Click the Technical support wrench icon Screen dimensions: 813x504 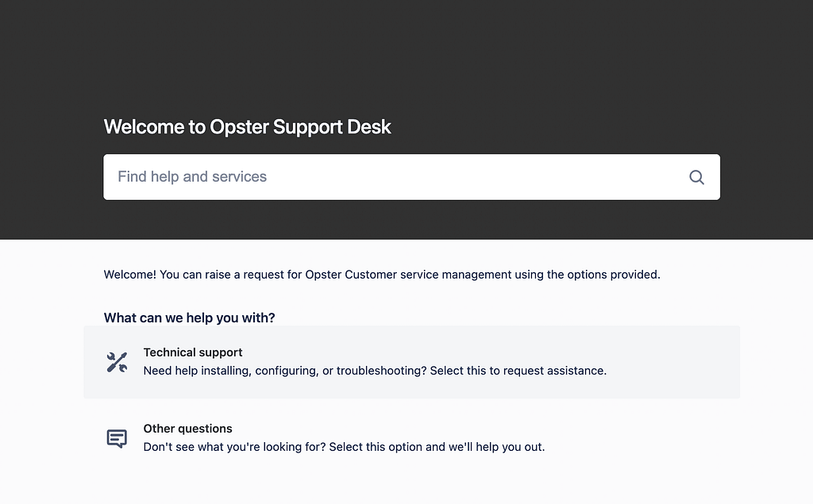(x=118, y=362)
